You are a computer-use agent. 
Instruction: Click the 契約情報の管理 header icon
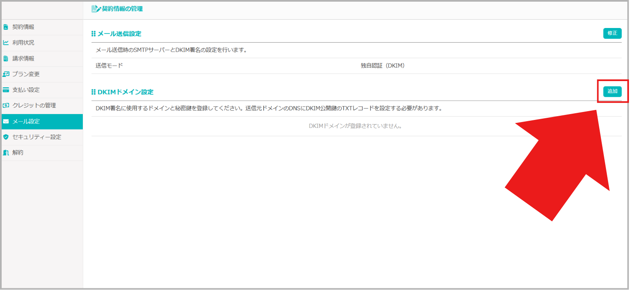pos(96,9)
